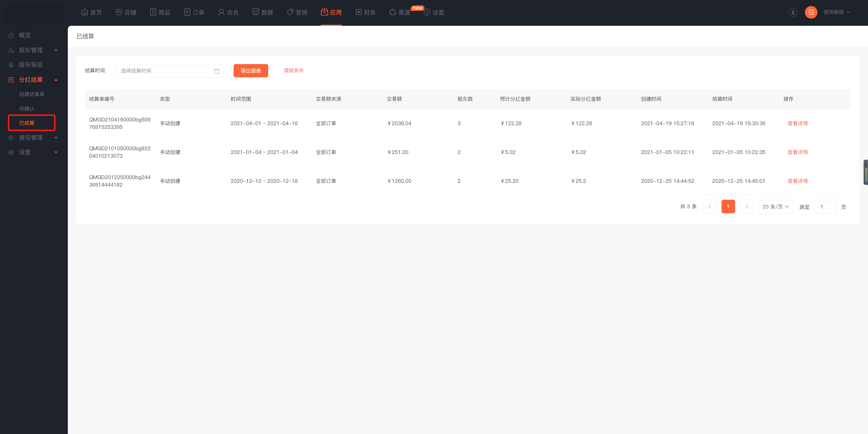View details of order QMGD2104190000bg509
The width and height of the screenshot is (868, 434).
click(797, 123)
